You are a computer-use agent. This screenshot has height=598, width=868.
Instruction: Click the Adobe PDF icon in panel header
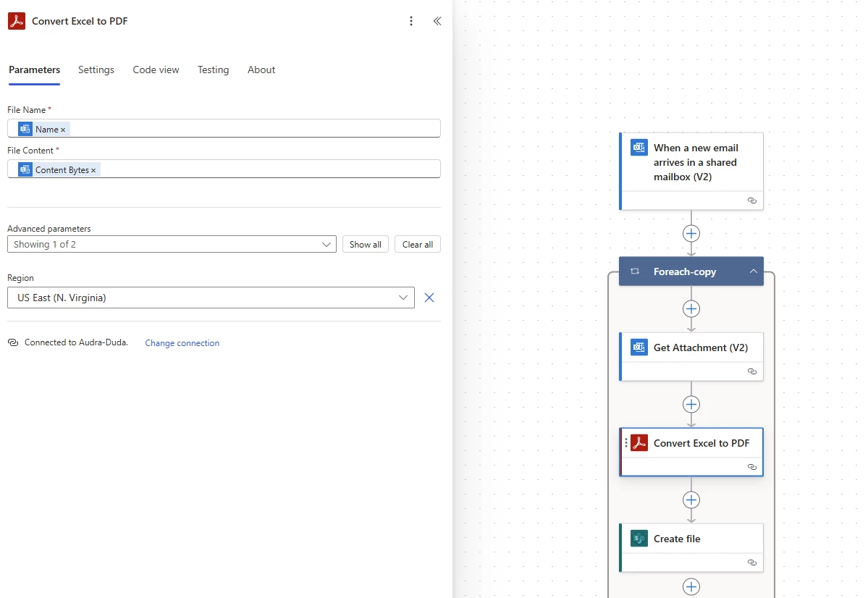[x=17, y=21]
